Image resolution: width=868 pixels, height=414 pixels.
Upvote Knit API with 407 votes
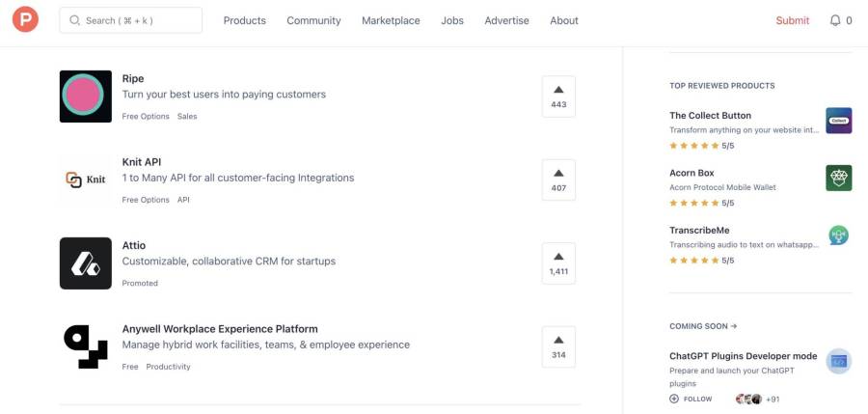click(558, 179)
